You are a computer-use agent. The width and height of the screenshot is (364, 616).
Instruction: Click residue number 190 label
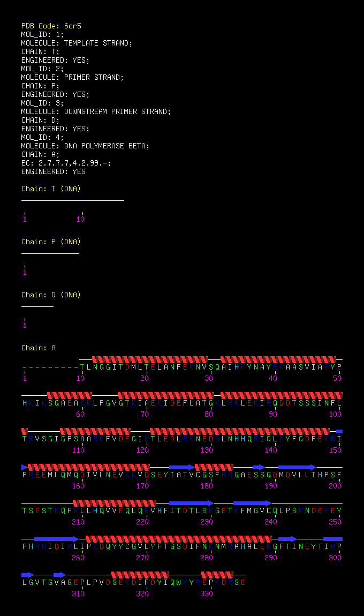[270, 486]
